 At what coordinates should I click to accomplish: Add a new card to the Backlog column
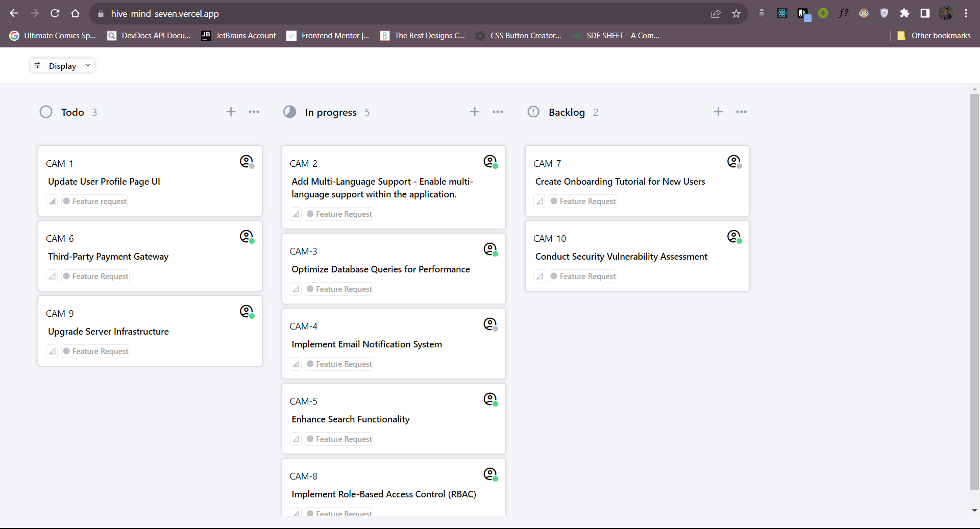click(x=718, y=112)
